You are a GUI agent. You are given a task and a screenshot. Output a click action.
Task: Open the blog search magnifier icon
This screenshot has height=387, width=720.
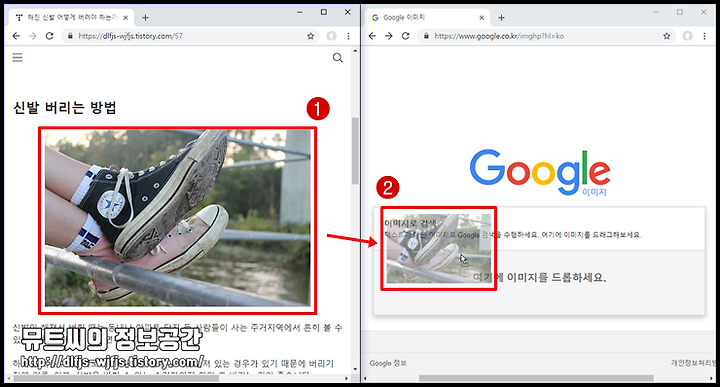[x=338, y=57]
